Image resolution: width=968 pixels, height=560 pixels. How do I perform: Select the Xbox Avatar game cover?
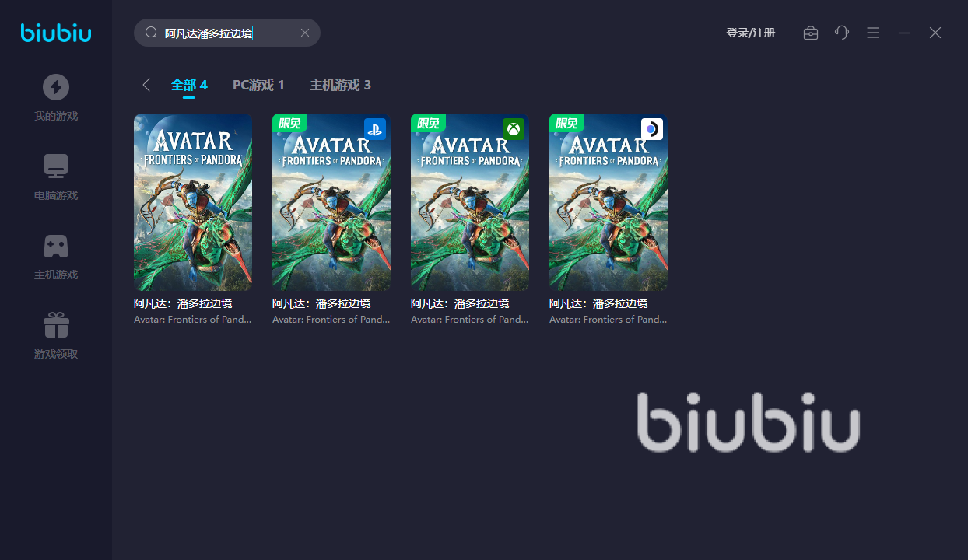(470, 202)
